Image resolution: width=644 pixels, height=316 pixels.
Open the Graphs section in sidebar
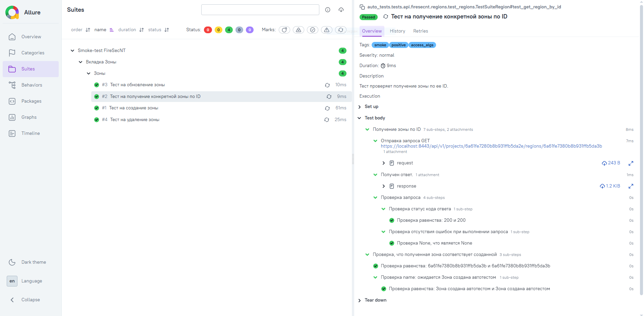31,117
